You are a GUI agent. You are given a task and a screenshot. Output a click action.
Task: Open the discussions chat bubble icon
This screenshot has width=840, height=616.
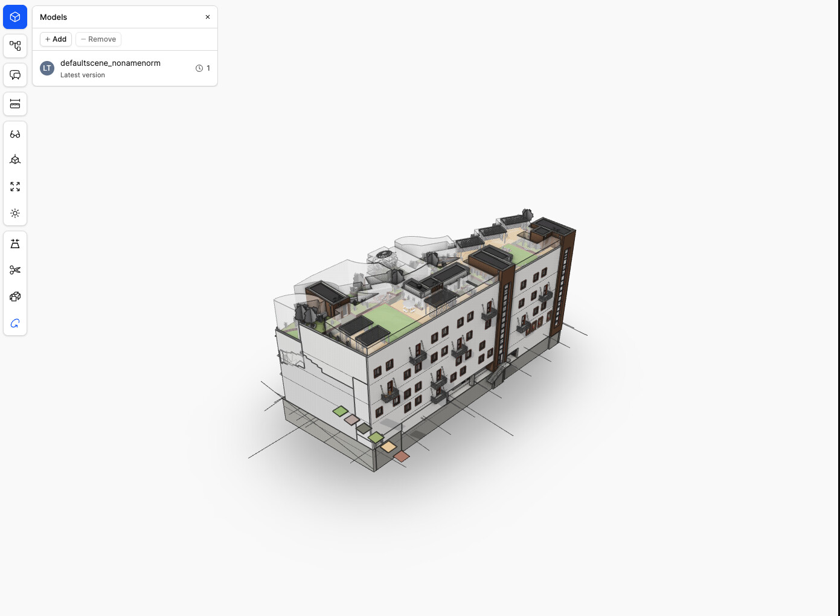[15, 75]
